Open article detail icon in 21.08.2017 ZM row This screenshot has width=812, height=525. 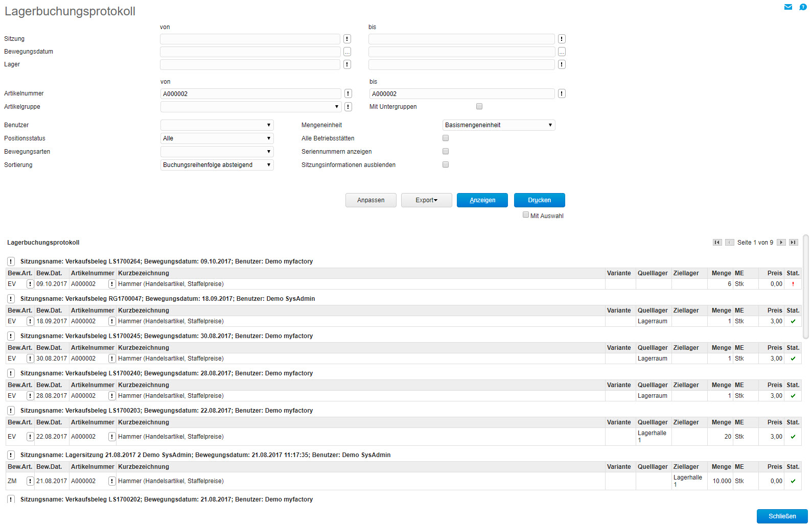[x=112, y=481]
